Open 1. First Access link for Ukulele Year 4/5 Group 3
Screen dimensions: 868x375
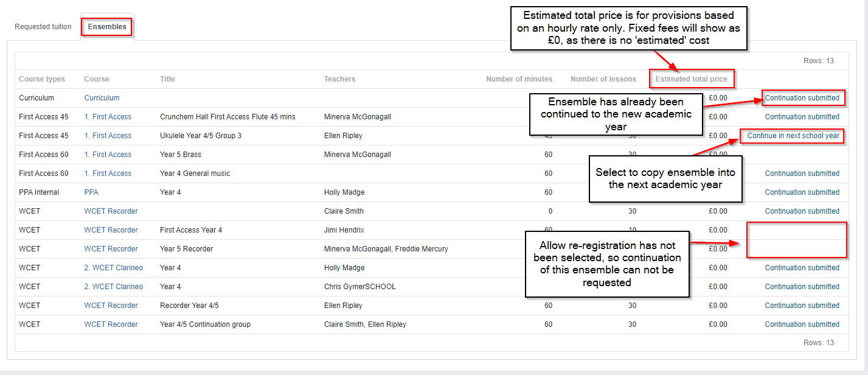pos(108,136)
